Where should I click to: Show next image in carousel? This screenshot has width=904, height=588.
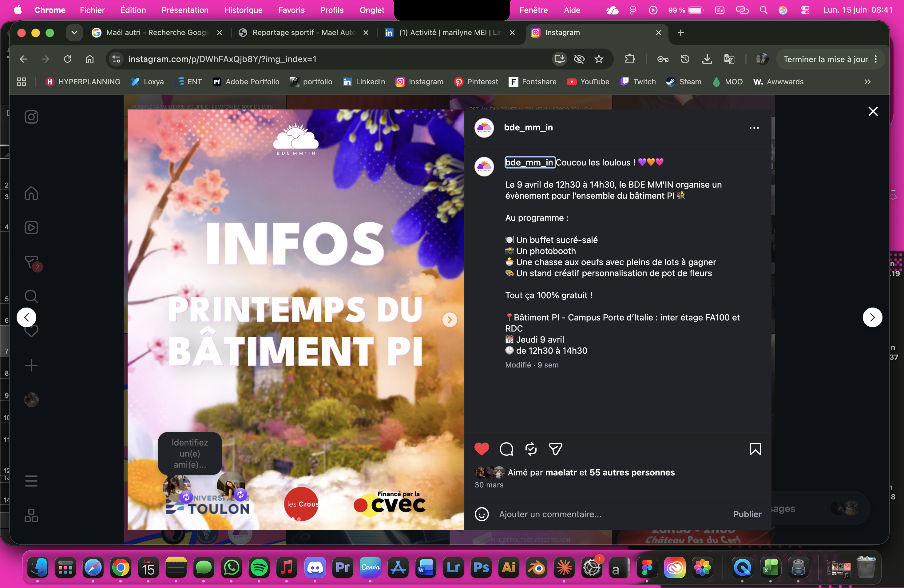click(x=450, y=320)
